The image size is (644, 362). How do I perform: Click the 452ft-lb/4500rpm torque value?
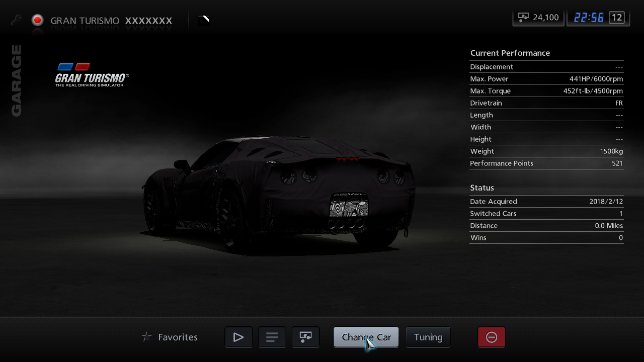pyautogui.click(x=593, y=91)
